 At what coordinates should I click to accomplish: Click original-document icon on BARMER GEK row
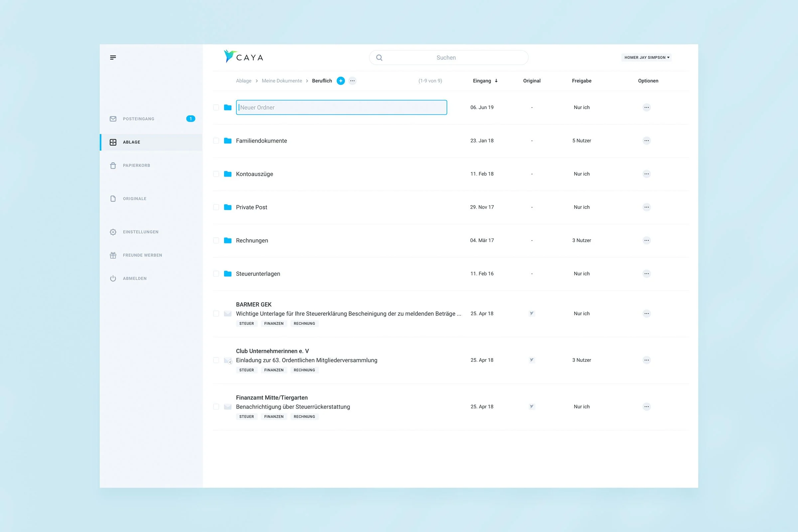[x=532, y=314]
